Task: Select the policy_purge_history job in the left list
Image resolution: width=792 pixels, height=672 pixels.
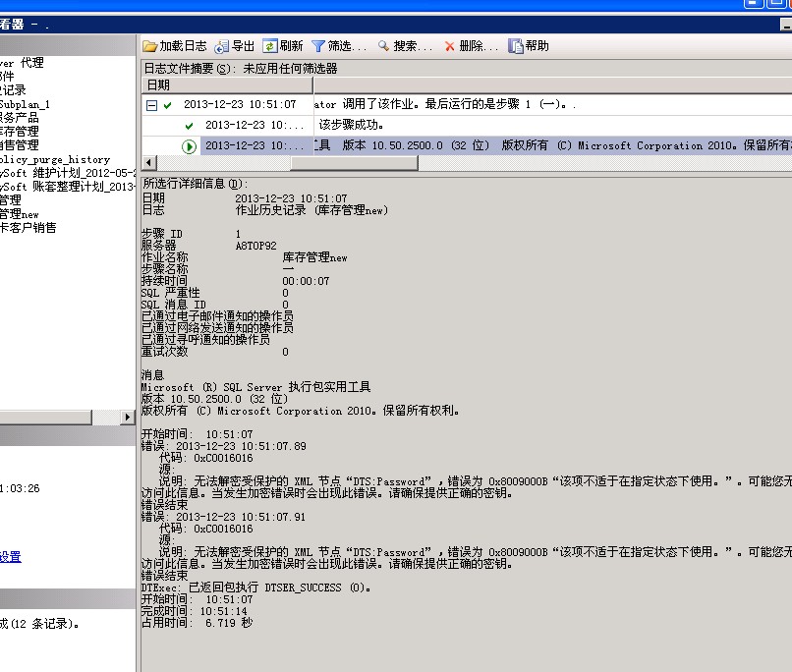Action: pyautogui.click(x=55, y=159)
